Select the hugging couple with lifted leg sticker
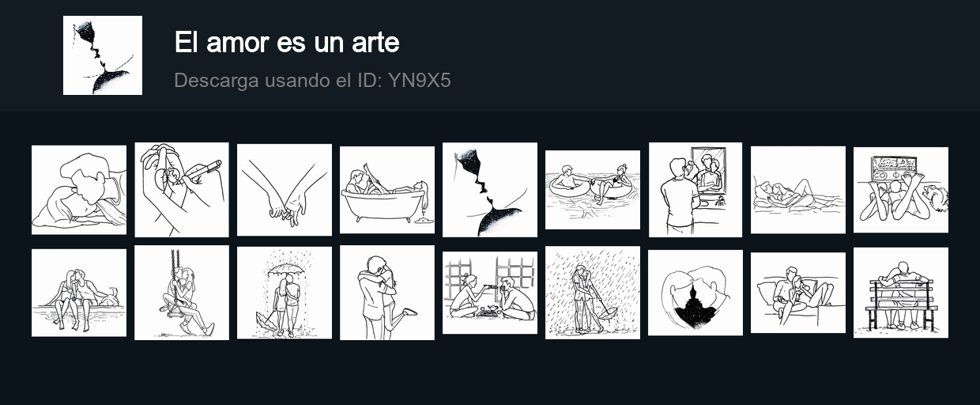980x405 pixels. click(387, 293)
